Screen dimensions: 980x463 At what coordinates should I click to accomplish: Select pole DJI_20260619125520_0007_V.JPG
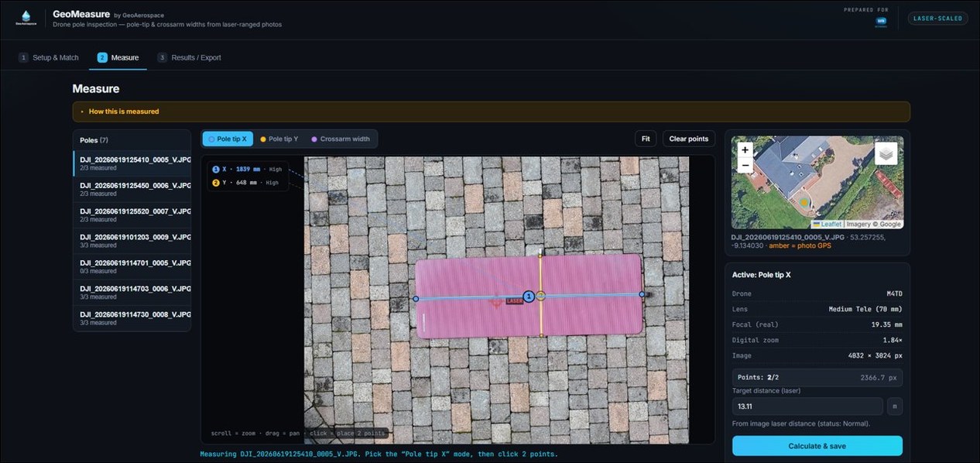(132, 214)
